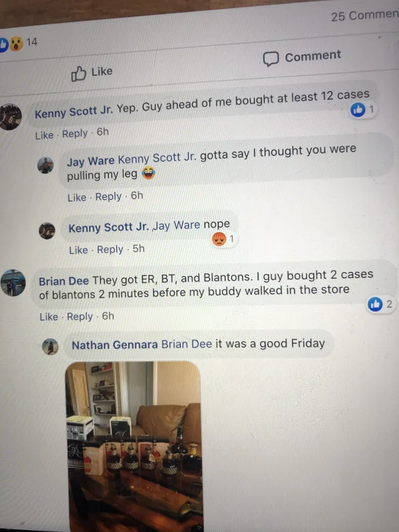
Task: View the 25 Comments count
Action: tap(365, 15)
